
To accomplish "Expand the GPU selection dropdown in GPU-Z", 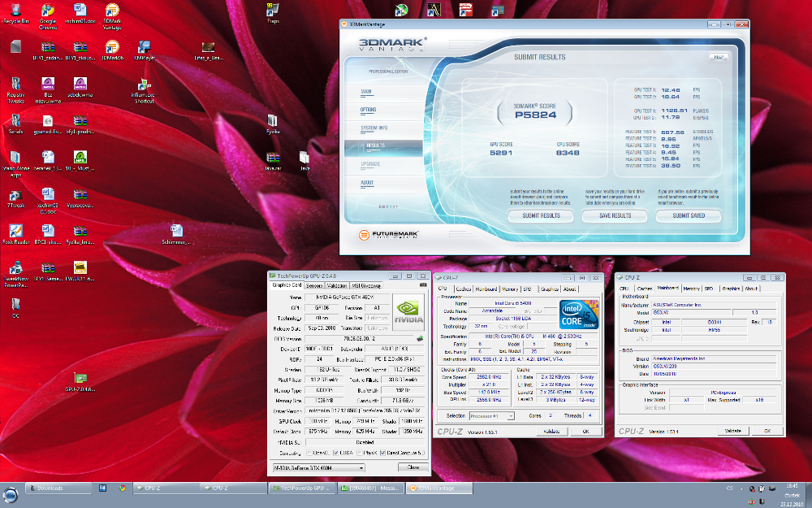I will coord(361,467).
